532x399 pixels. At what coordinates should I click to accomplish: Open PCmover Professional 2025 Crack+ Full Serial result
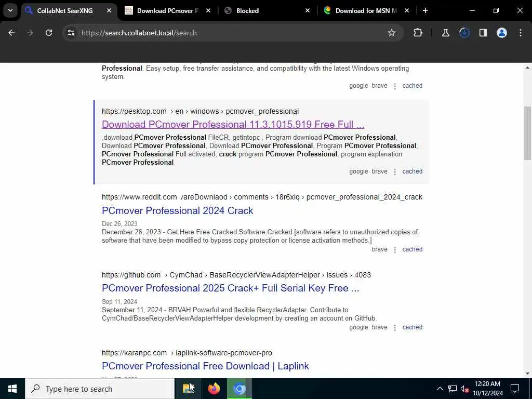(x=230, y=288)
